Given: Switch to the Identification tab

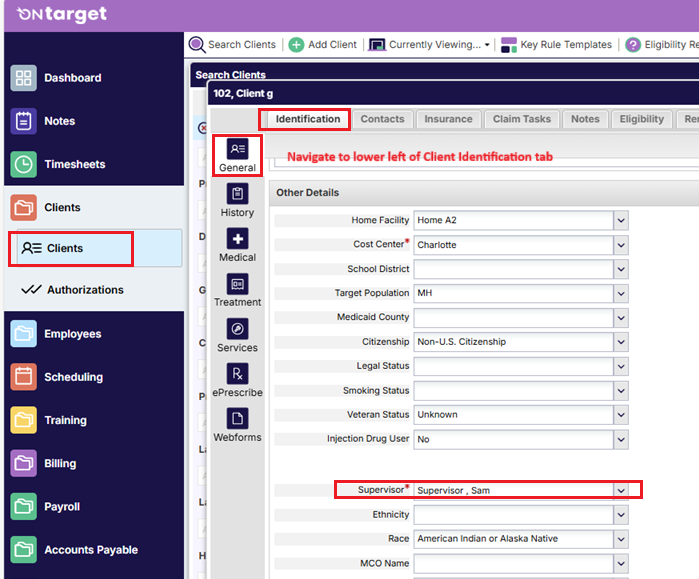Looking at the screenshot, I should [308, 119].
